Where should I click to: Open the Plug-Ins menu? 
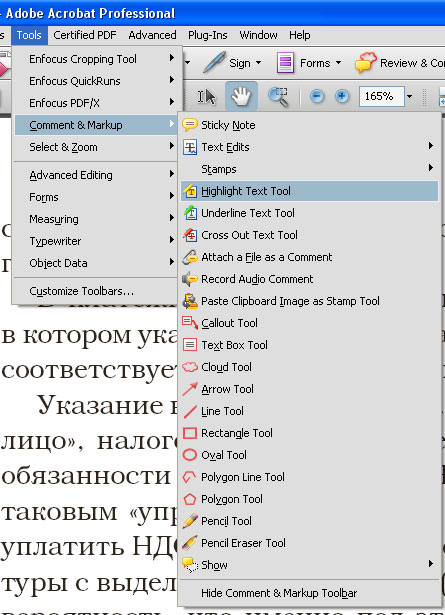click(207, 35)
